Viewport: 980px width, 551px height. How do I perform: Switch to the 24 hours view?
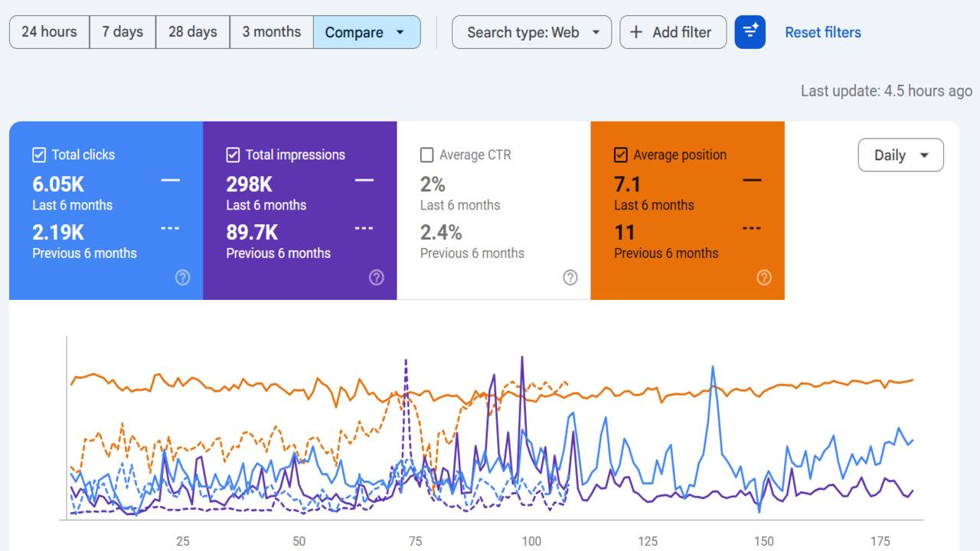tap(49, 32)
